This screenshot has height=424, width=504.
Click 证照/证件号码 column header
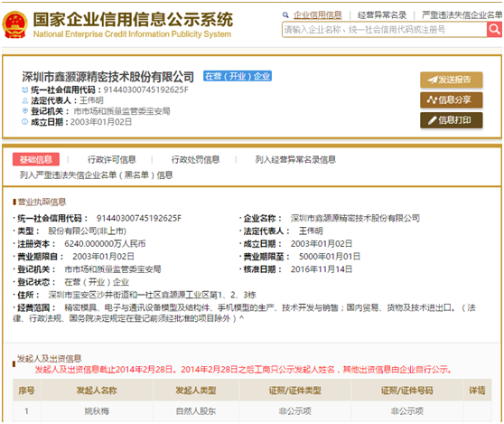407,391
